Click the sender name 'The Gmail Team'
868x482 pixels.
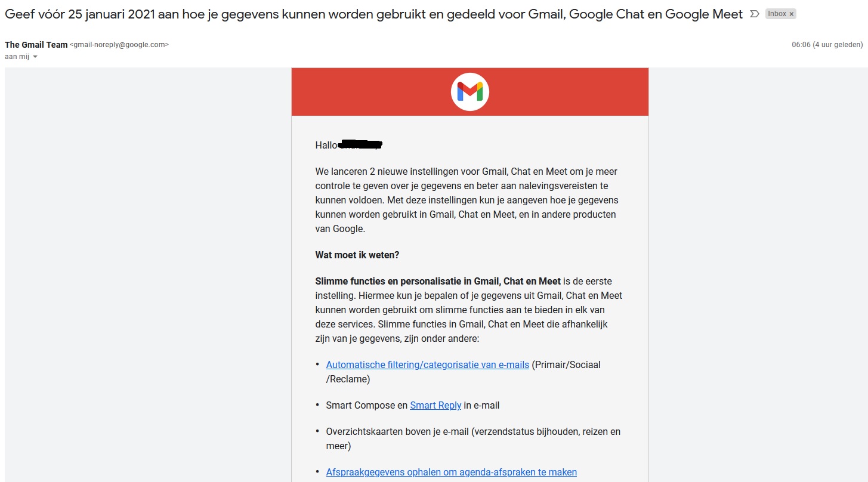(x=36, y=45)
